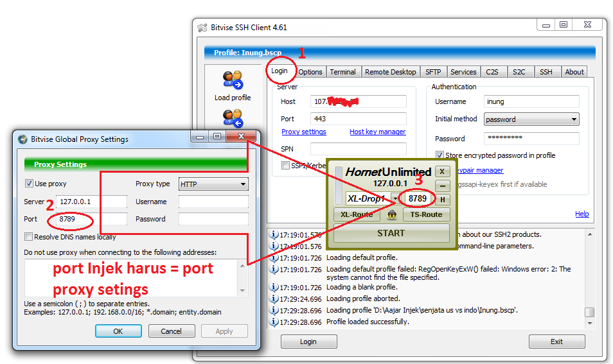Click the proxy Server field 127.0.0.1
Screen dimensions: 613x364
pyautogui.click(x=91, y=202)
